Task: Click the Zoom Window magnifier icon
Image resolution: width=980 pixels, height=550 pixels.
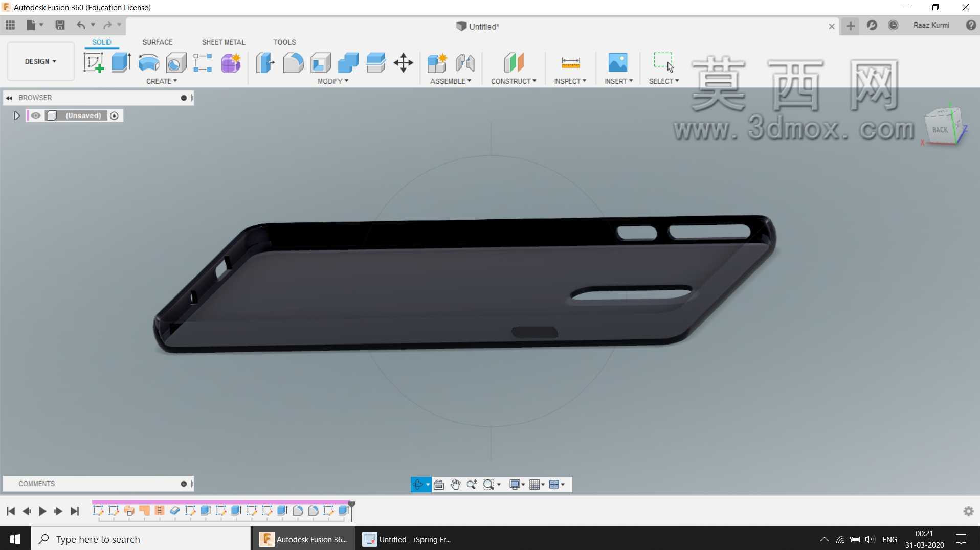Action: coord(489,485)
